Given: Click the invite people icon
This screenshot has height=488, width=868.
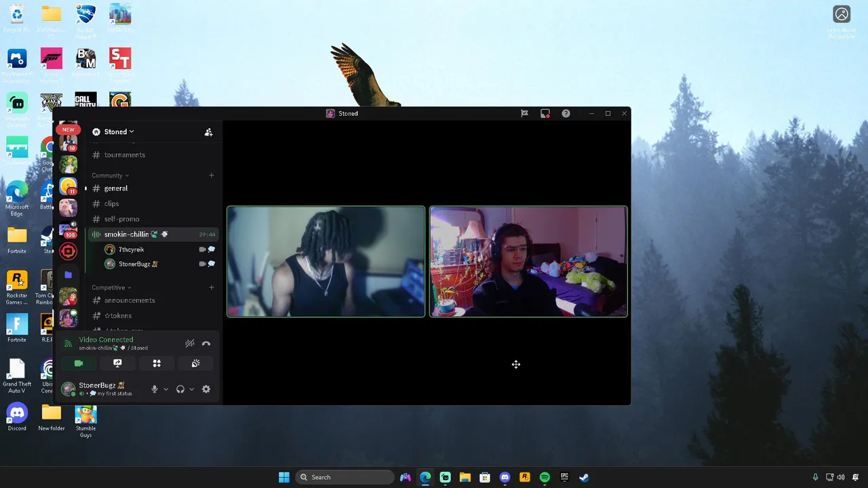Looking at the screenshot, I should (x=209, y=132).
